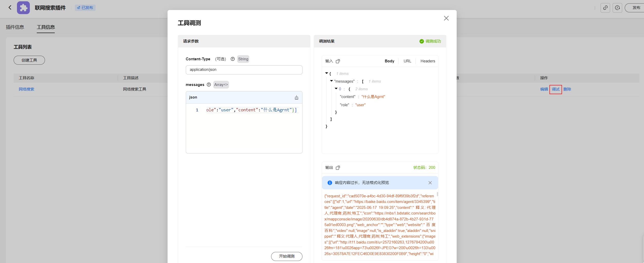Viewport: 644px width, 263px height.
Task: Switch to the URL tab
Action: (407, 61)
